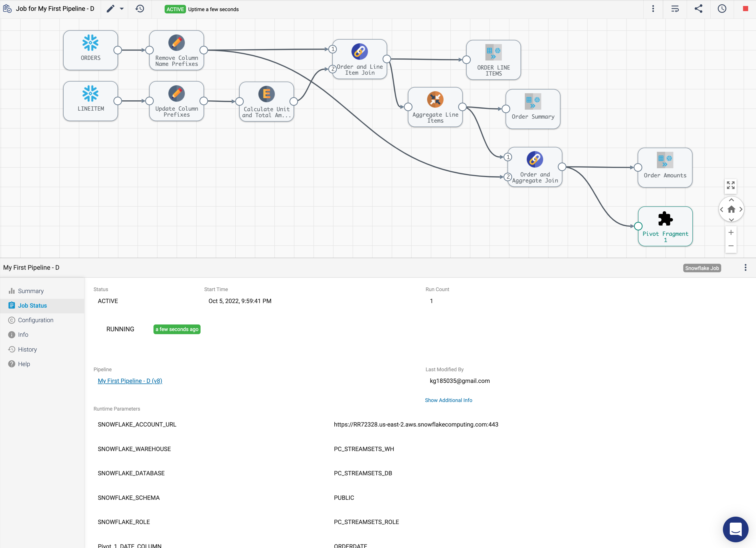
Task: Zoom in canvas with plus button
Action: coord(731,232)
